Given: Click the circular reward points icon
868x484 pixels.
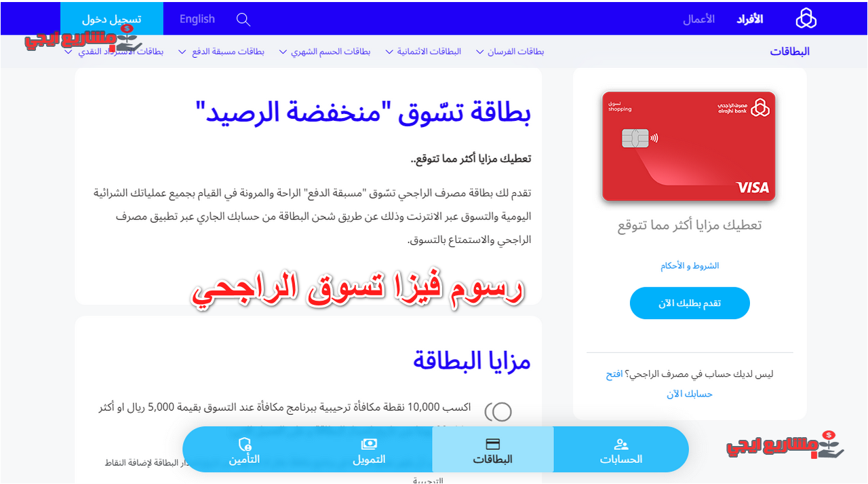Looking at the screenshot, I should click(x=498, y=411).
